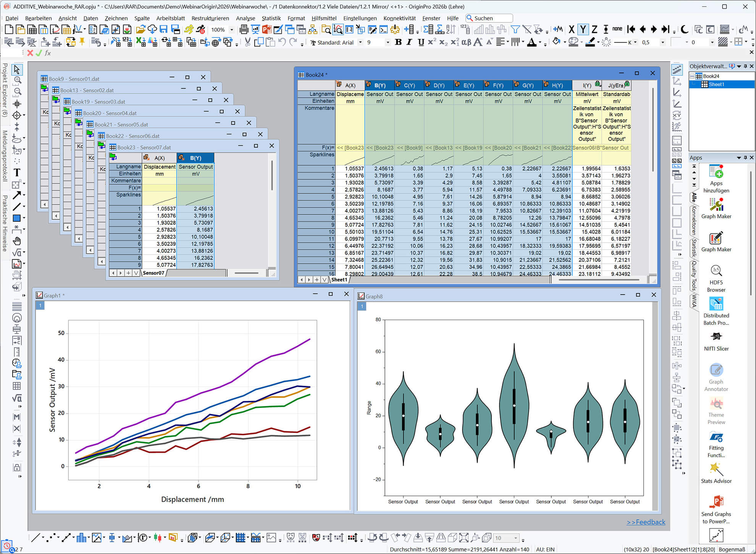The width and height of the screenshot is (756, 554).
Task: Select the rectangle color tool in left toolbar
Action: [x=16, y=218]
